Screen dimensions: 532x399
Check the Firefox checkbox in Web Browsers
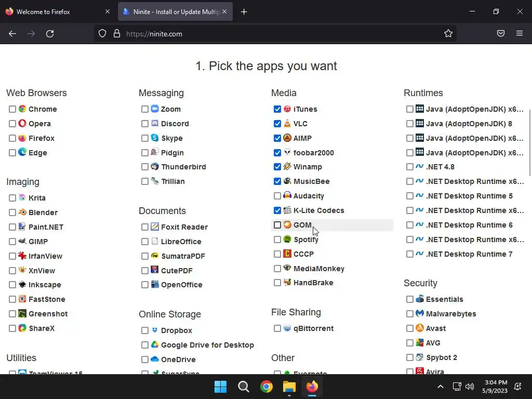(x=12, y=138)
